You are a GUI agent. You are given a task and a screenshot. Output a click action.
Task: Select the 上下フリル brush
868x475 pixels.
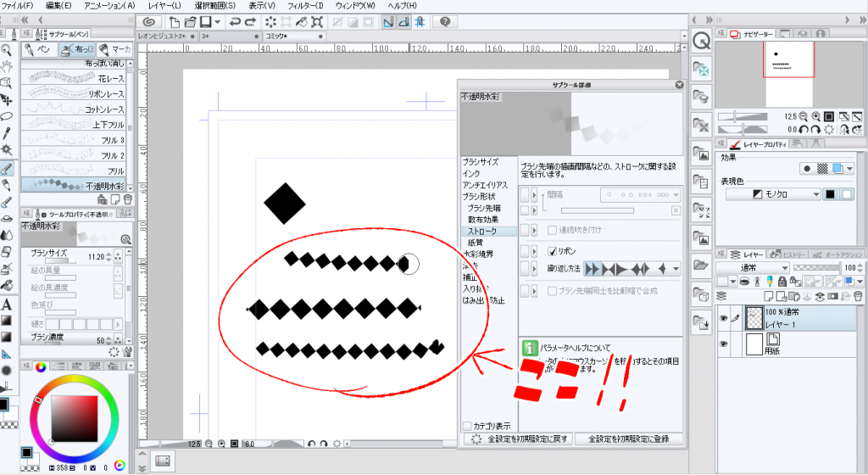(x=74, y=125)
